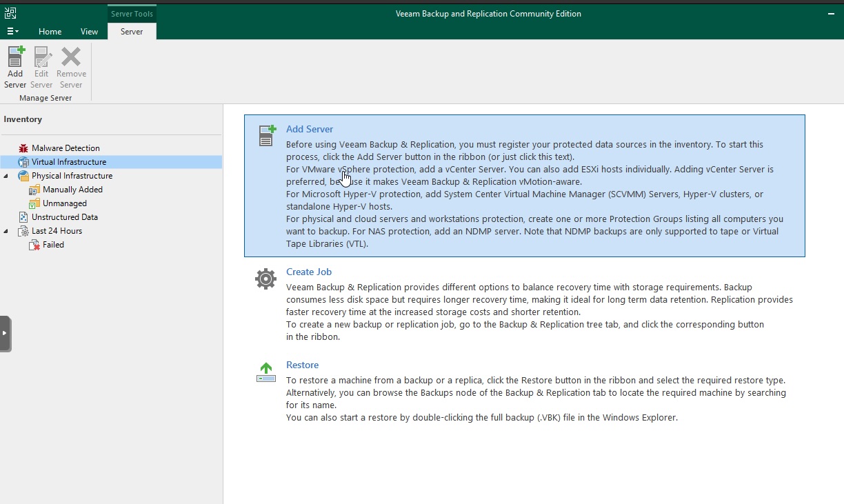Select the Malware Detection bug icon
The image size is (844, 504).
[x=23, y=148]
